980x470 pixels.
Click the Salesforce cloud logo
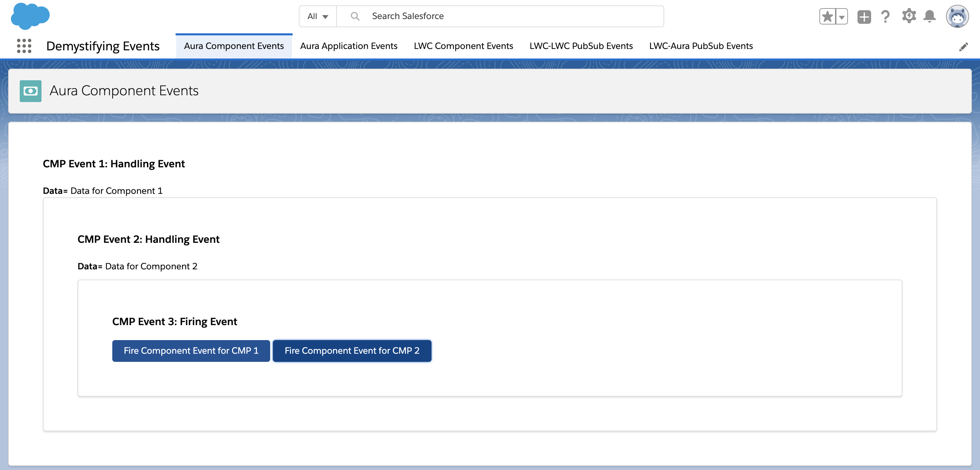(x=30, y=16)
